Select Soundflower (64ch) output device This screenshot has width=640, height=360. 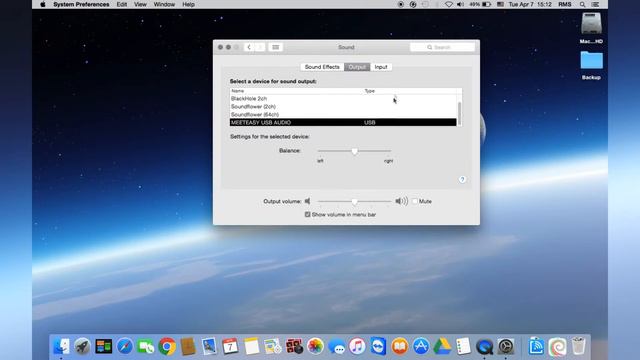tap(343, 115)
